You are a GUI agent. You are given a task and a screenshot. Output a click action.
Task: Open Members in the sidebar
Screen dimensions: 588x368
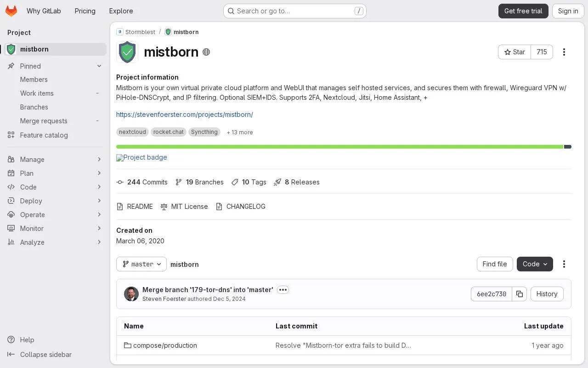55,80
